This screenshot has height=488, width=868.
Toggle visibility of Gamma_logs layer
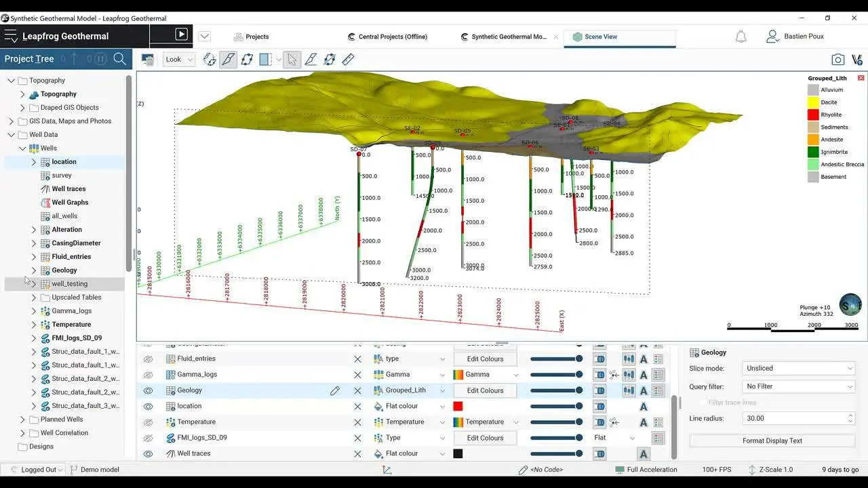pos(148,375)
